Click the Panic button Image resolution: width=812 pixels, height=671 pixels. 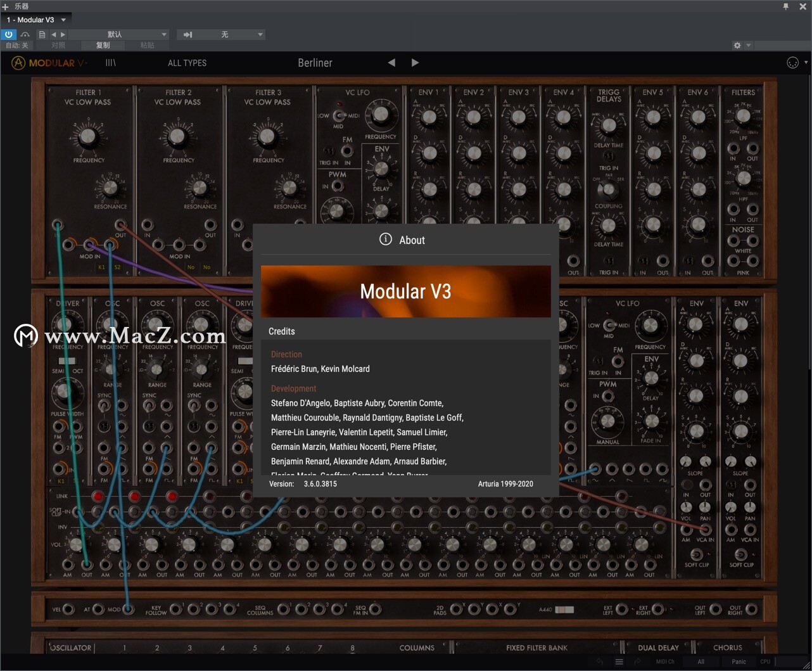pos(739,661)
